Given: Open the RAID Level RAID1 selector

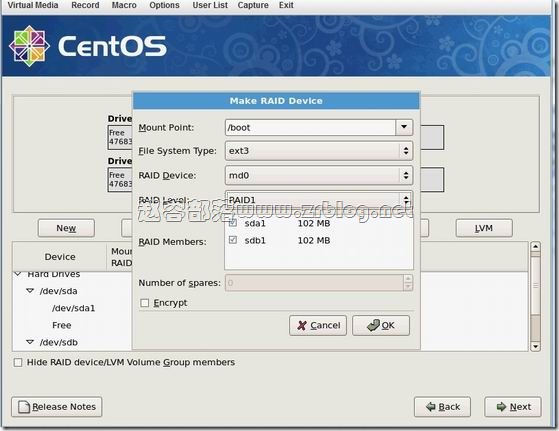Looking at the screenshot, I should point(319,199).
